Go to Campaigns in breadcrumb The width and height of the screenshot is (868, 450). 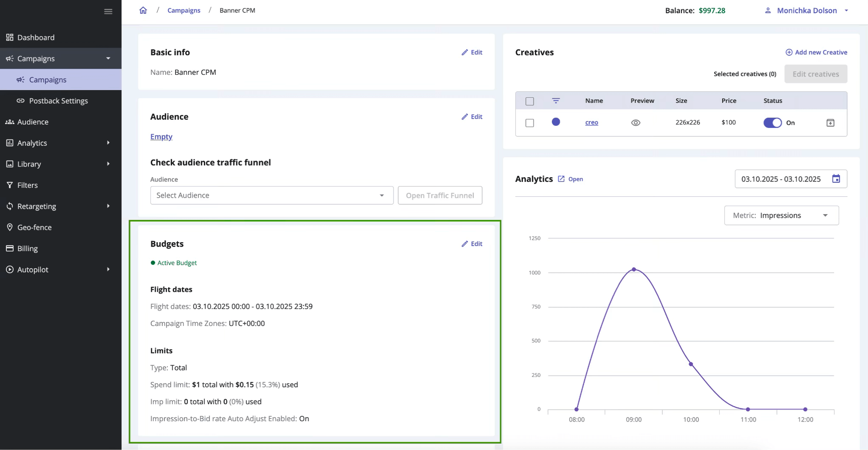click(184, 10)
